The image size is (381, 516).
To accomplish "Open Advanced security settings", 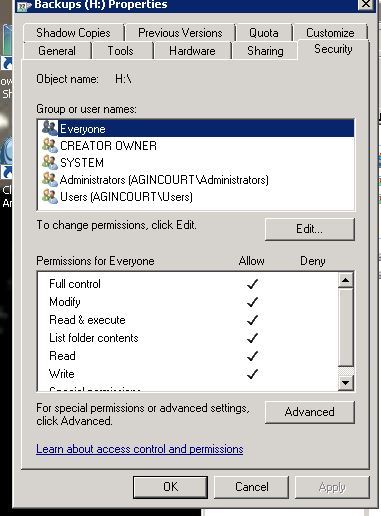I will [310, 412].
